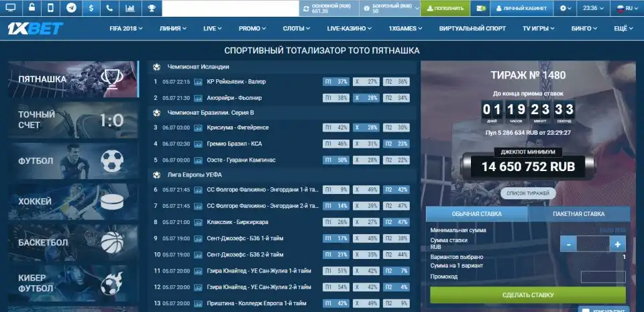This screenshot has width=644, height=312.
Task: Expand the settings gear dropdown
Action: pos(566,8)
